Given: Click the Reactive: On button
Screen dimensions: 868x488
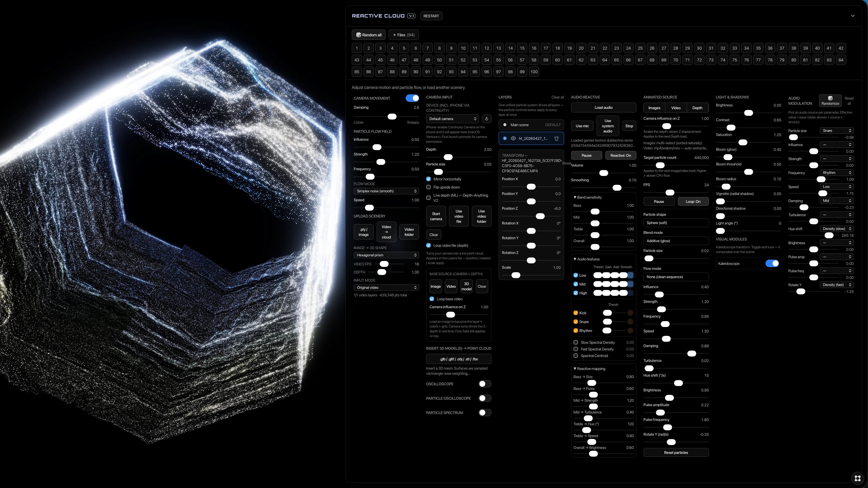Looking at the screenshot, I should (x=621, y=156).
